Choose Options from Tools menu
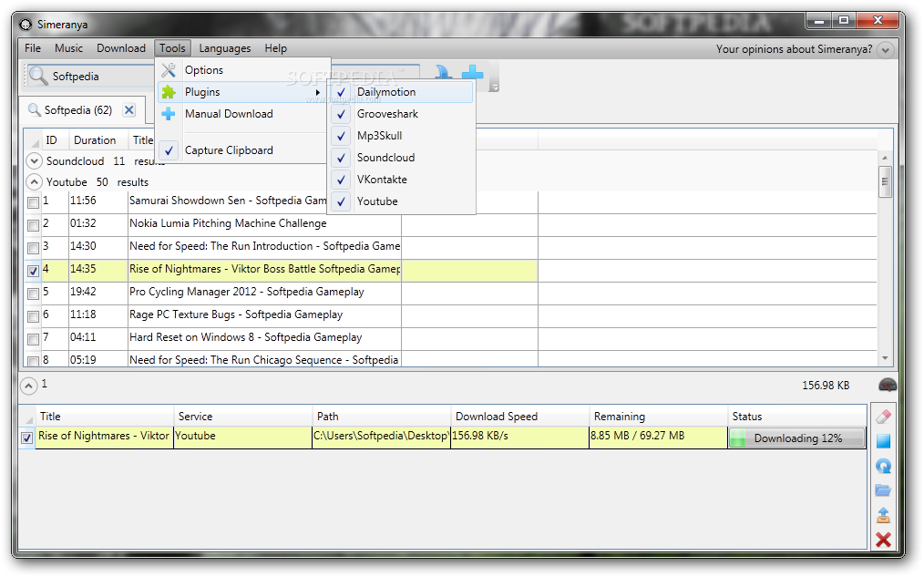The height and width of the screenshot is (577, 924). [x=241, y=70]
